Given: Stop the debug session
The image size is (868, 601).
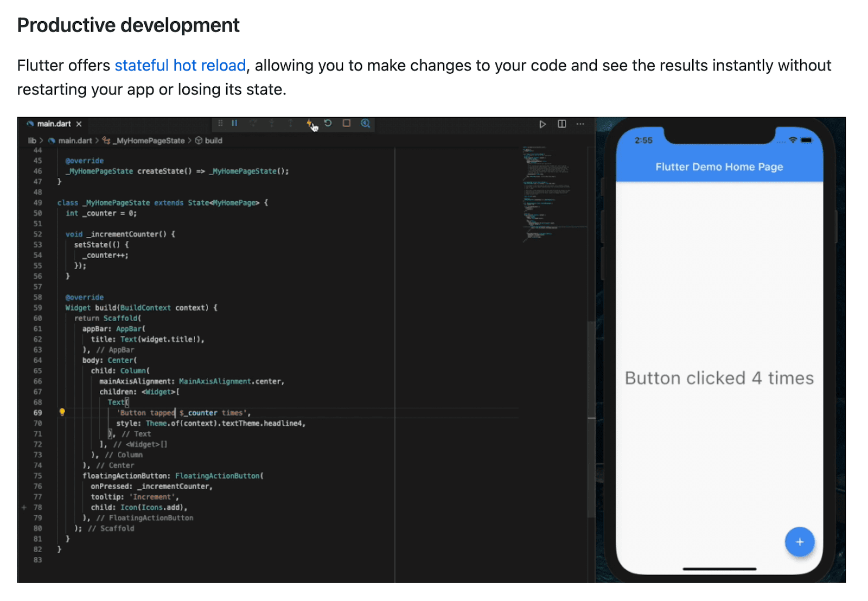Looking at the screenshot, I should (347, 124).
